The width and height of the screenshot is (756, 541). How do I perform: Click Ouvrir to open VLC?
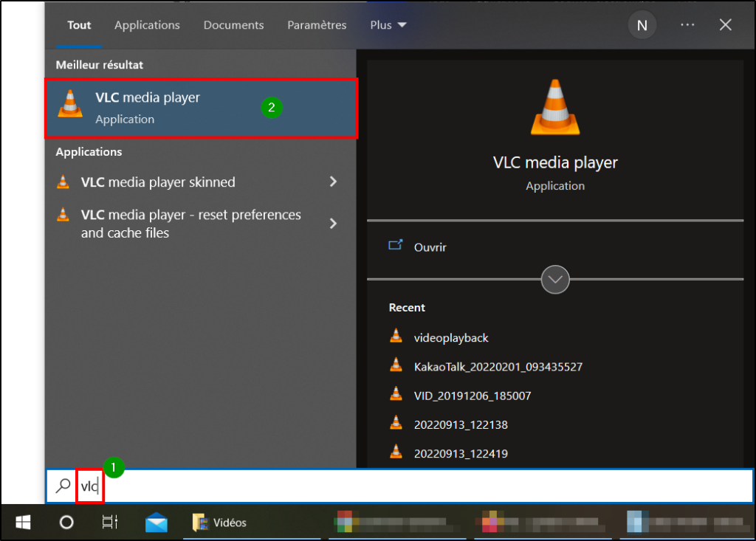430,247
